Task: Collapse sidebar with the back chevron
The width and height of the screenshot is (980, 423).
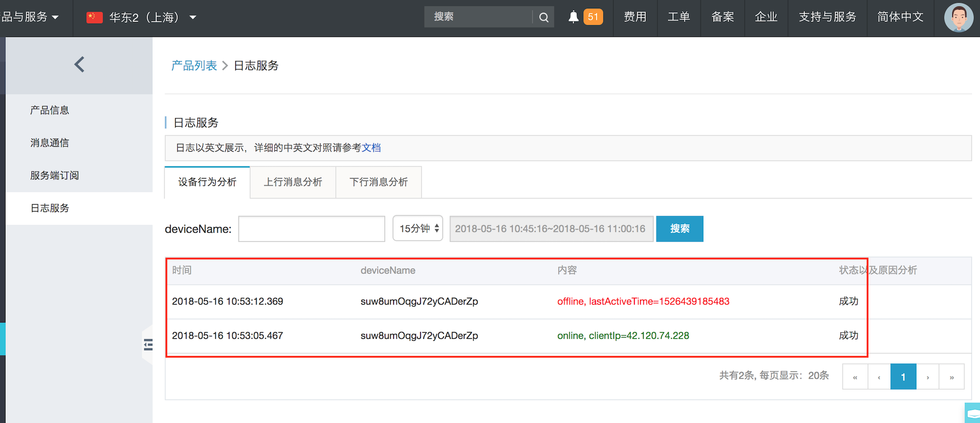Action: click(80, 64)
